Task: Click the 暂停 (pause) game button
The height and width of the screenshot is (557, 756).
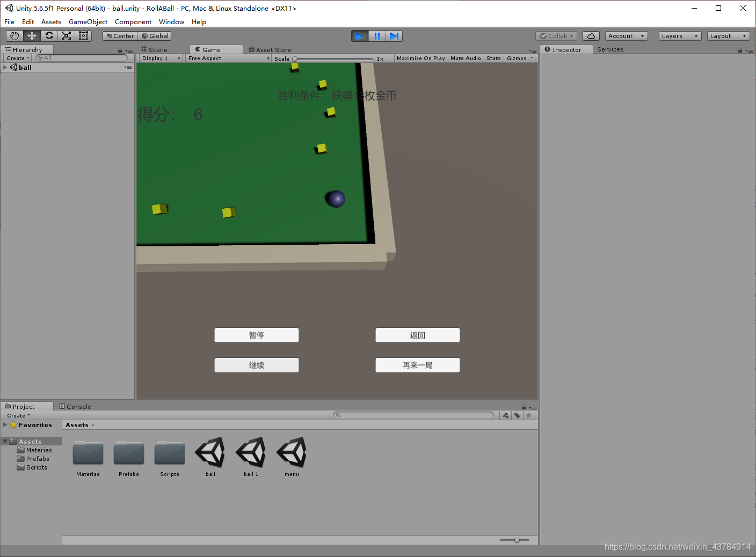Action: point(257,335)
